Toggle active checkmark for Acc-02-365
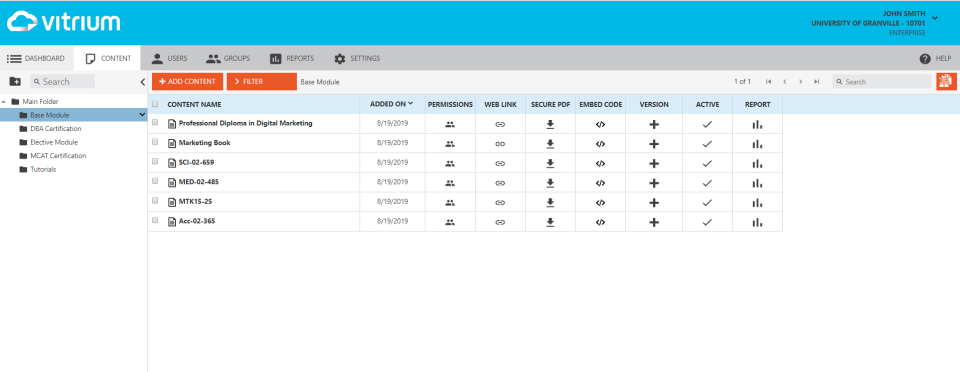Image resolution: width=960 pixels, height=372 pixels. tap(707, 222)
